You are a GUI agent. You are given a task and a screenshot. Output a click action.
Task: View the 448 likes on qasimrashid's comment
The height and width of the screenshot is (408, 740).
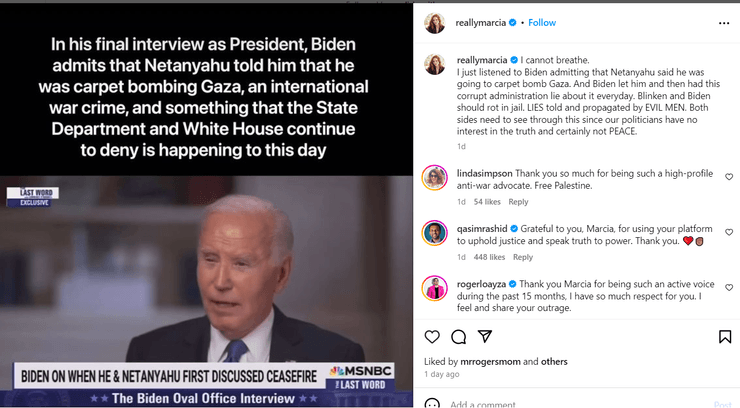tap(489, 257)
